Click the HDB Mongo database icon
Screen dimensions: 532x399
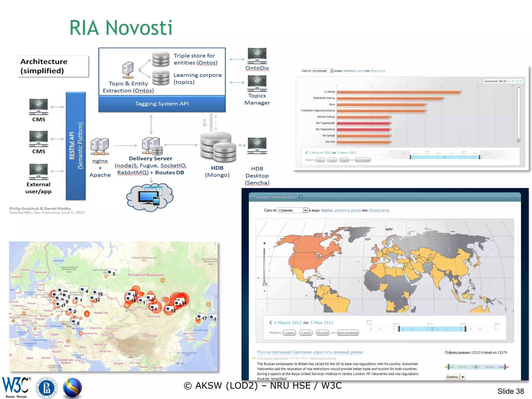point(218,147)
